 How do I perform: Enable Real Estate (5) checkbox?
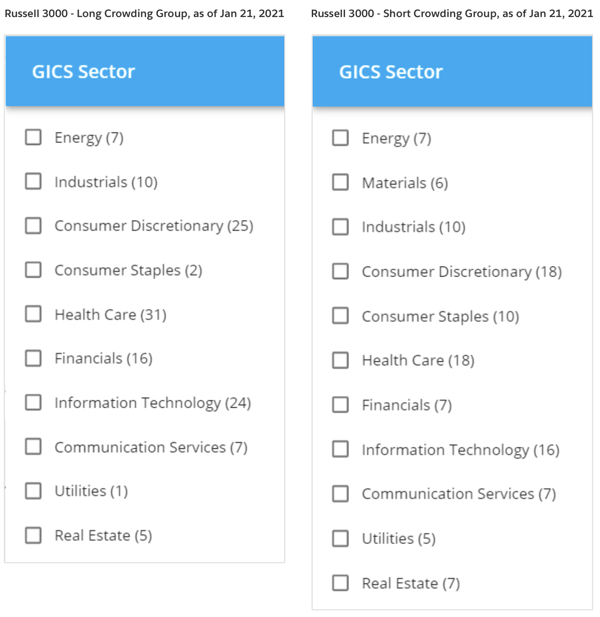pos(33,535)
